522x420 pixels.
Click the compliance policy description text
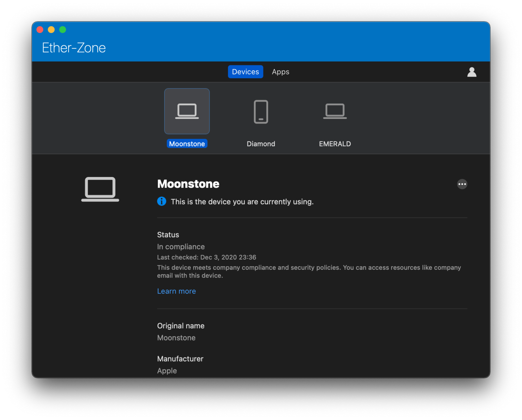click(x=309, y=271)
